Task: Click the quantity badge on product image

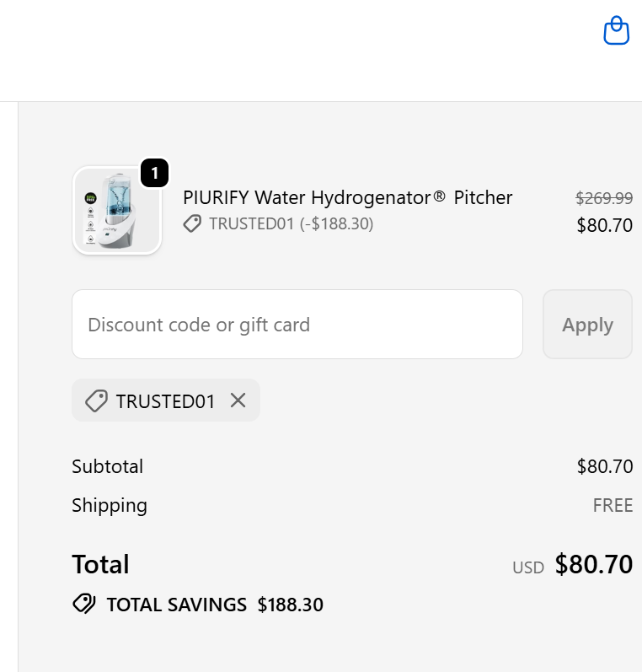Action: pos(154,174)
